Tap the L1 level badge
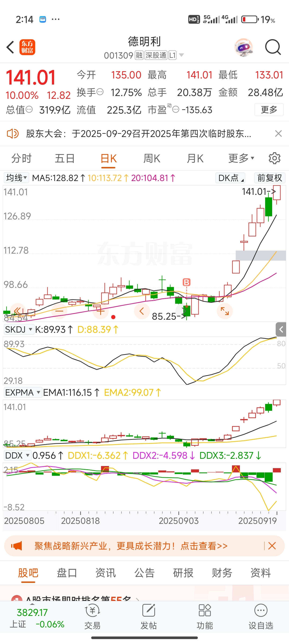Viewport: 289px width, 644px height. pos(173,55)
